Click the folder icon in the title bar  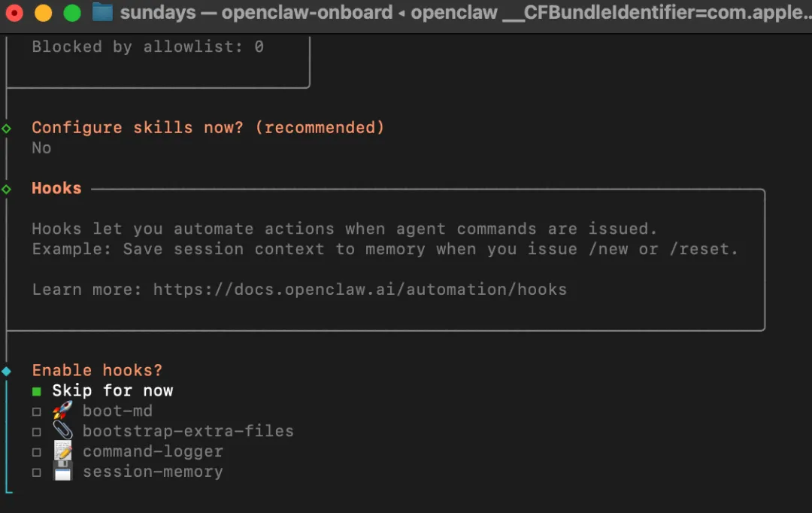102,13
